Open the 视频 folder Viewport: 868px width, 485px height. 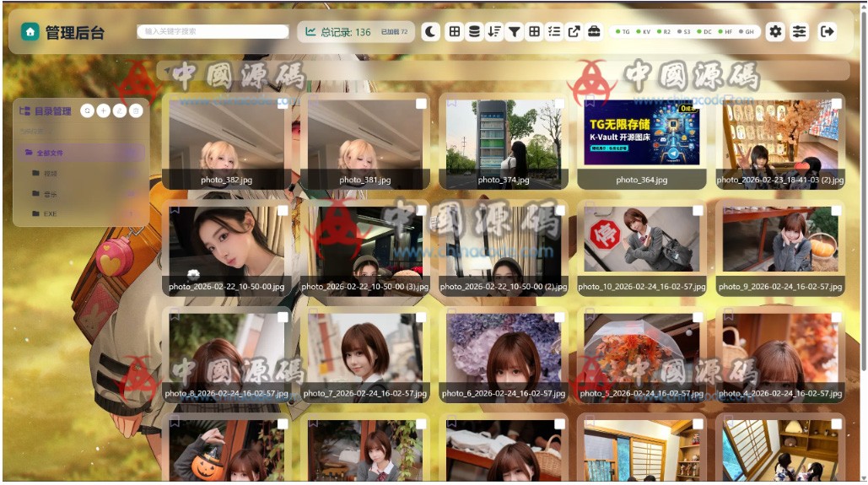coord(81,173)
